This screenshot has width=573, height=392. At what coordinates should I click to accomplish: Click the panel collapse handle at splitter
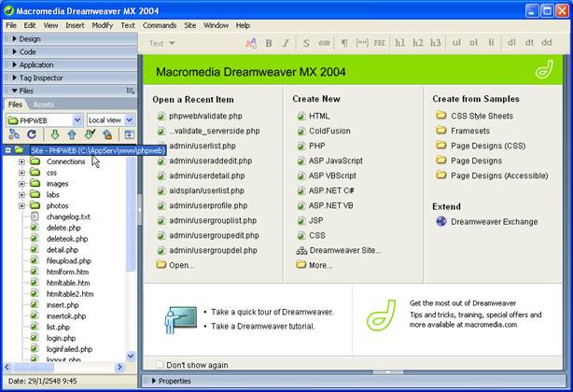coord(140,210)
